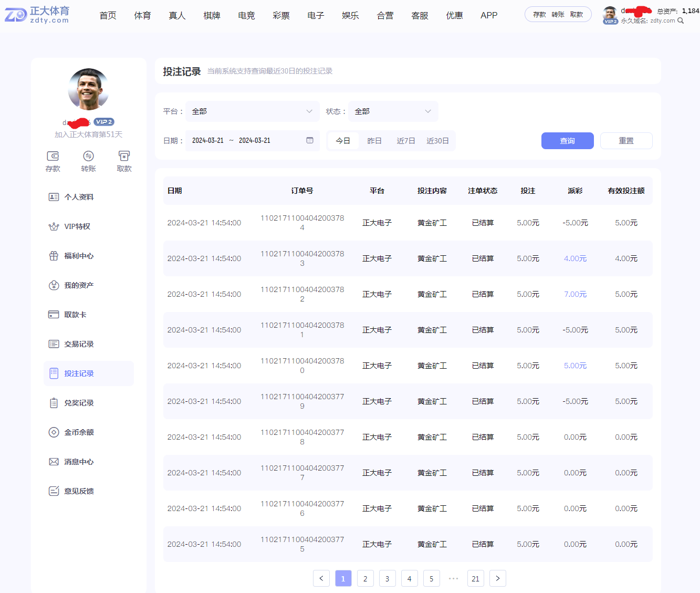The image size is (700, 593).
Task: Go to page 4
Action: point(410,578)
